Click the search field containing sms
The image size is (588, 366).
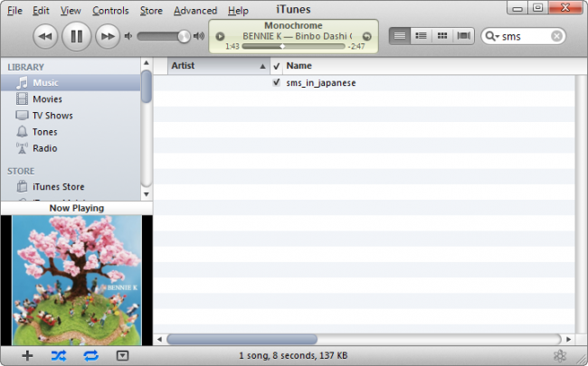tap(525, 36)
